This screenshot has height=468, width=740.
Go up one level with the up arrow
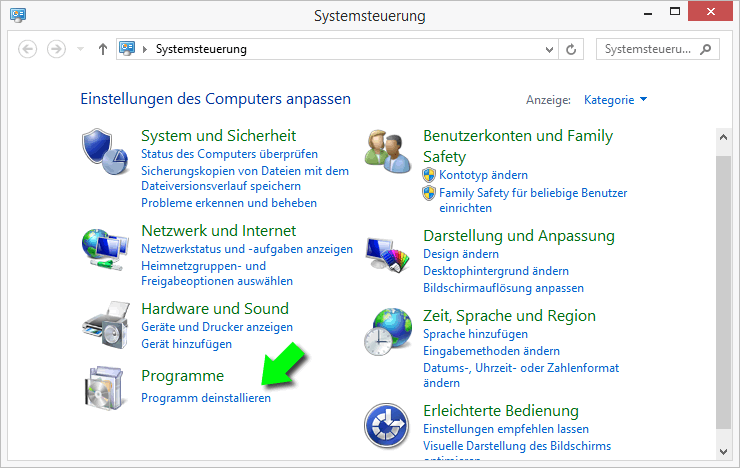pos(102,49)
